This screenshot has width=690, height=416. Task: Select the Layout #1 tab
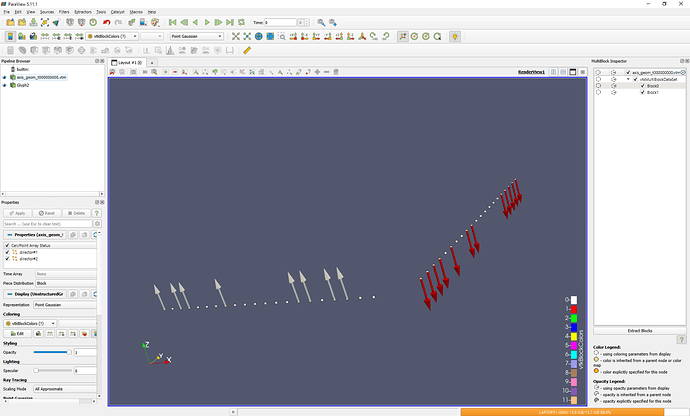click(127, 63)
